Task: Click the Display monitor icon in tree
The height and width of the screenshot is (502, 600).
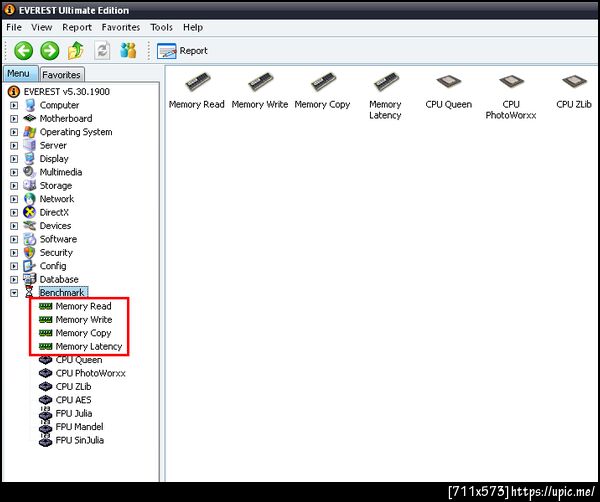Action: pos(29,158)
